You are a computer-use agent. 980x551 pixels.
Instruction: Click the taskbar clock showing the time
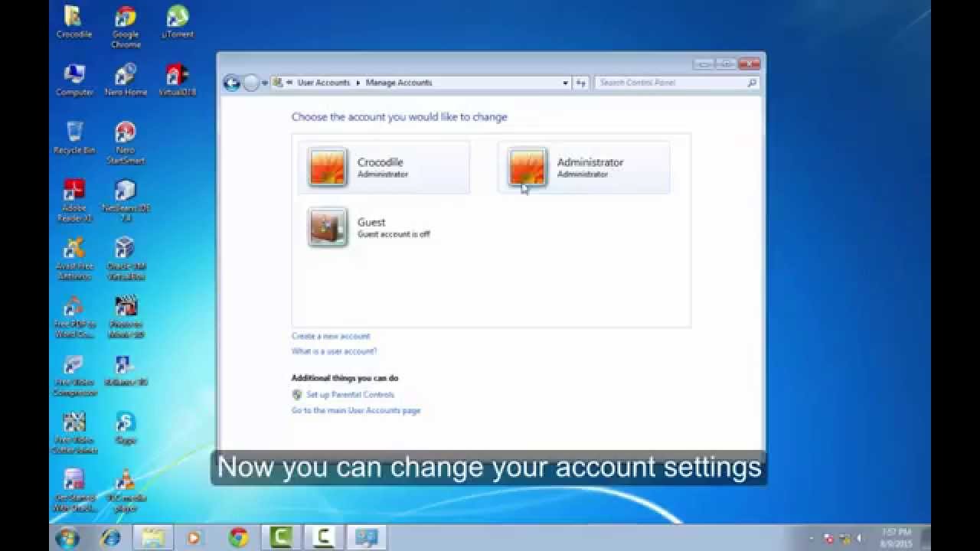[896, 537]
